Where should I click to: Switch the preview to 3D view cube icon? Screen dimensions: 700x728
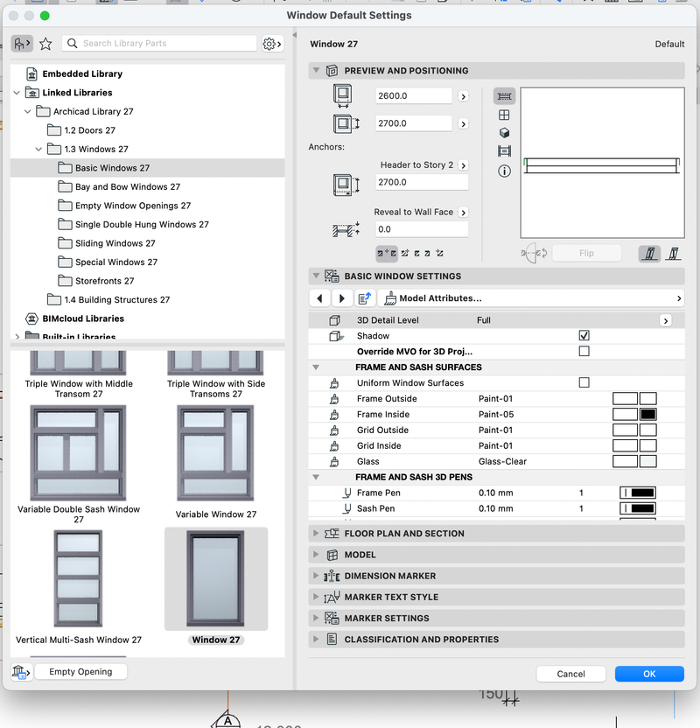[x=504, y=132]
